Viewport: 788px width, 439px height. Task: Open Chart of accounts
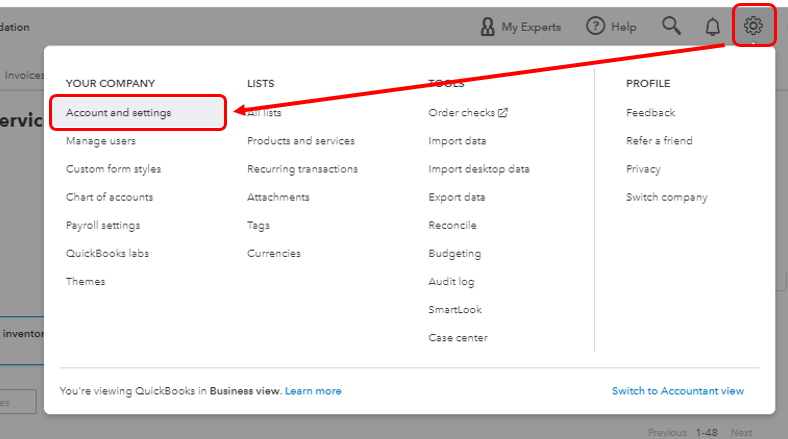109,197
